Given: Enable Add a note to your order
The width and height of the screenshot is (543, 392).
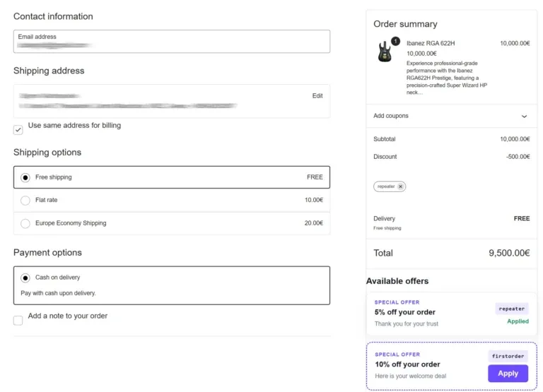Looking at the screenshot, I should 18,321.
